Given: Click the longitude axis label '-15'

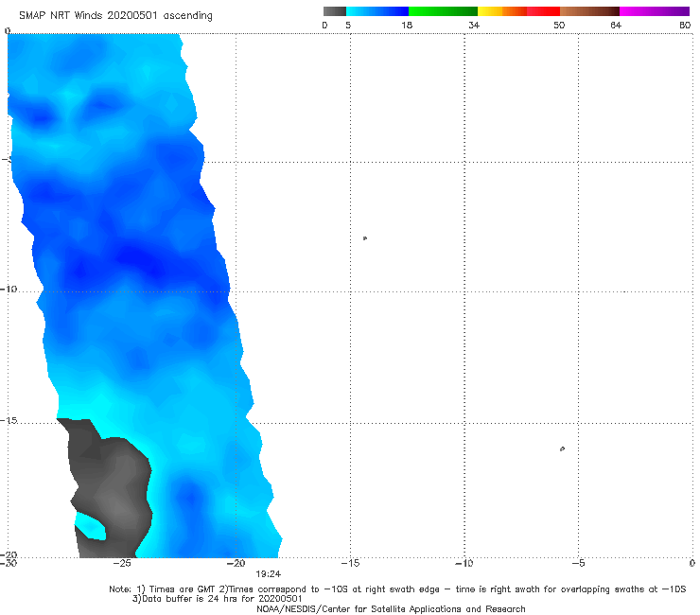Looking at the screenshot, I should [x=350, y=563].
